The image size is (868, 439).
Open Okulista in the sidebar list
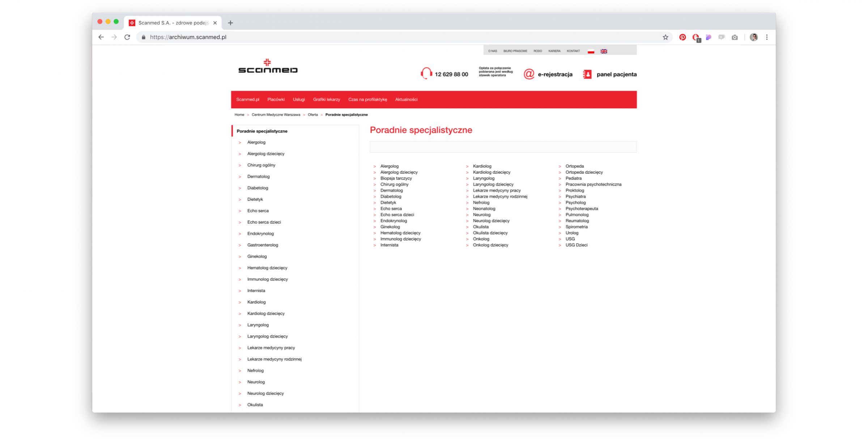pyautogui.click(x=255, y=405)
